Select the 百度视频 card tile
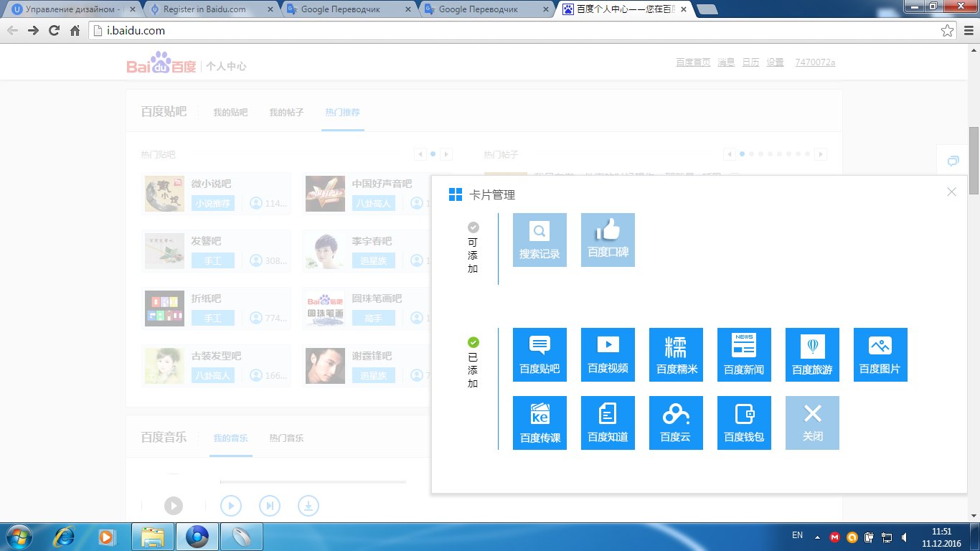The width and height of the screenshot is (980, 551). coord(608,354)
